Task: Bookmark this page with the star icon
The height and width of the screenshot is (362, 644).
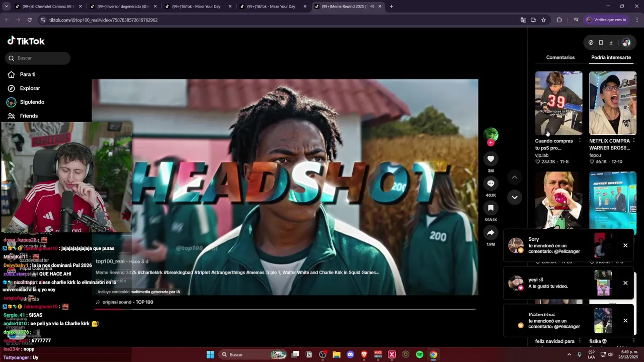Action: 543,20
